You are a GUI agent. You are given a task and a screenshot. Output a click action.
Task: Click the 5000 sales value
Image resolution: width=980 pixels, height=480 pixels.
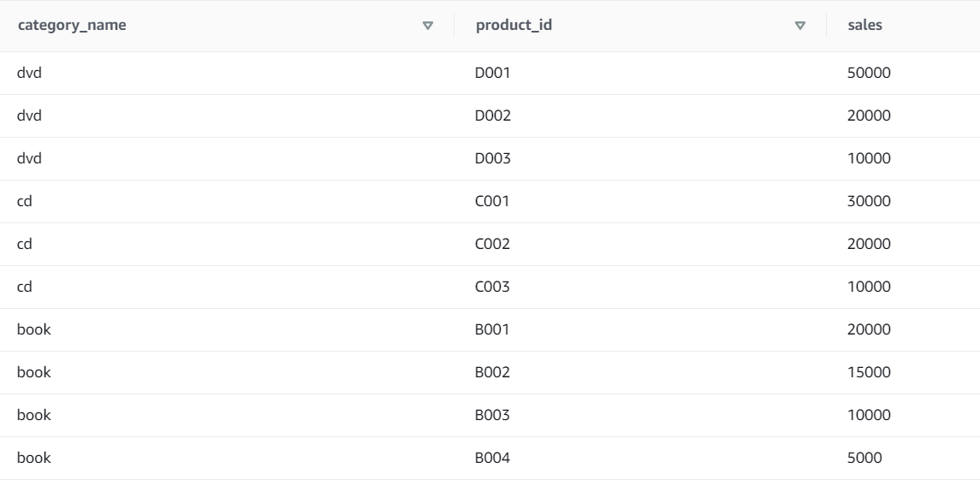coord(864,459)
